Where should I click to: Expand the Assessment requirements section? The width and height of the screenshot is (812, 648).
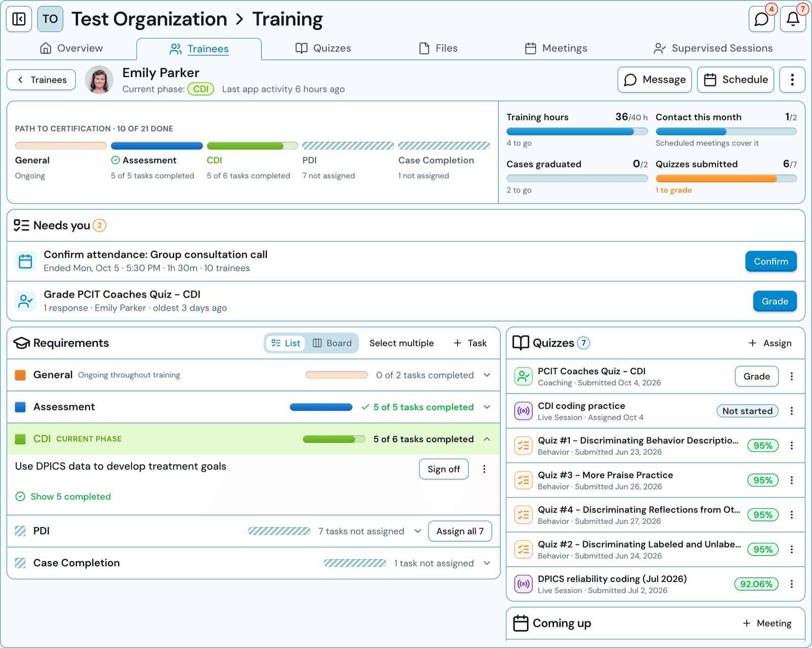point(487,407)
